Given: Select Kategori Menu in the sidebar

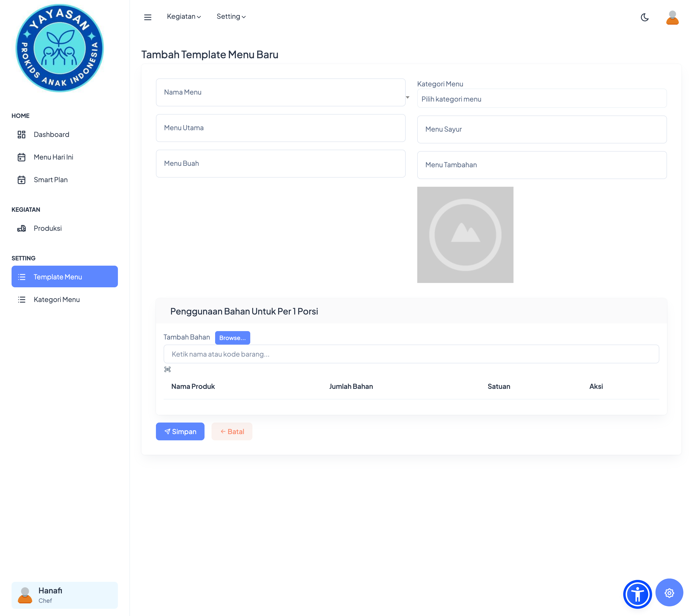Looking at the screenshot, I should pyautogui.click(x=57, y=299).
